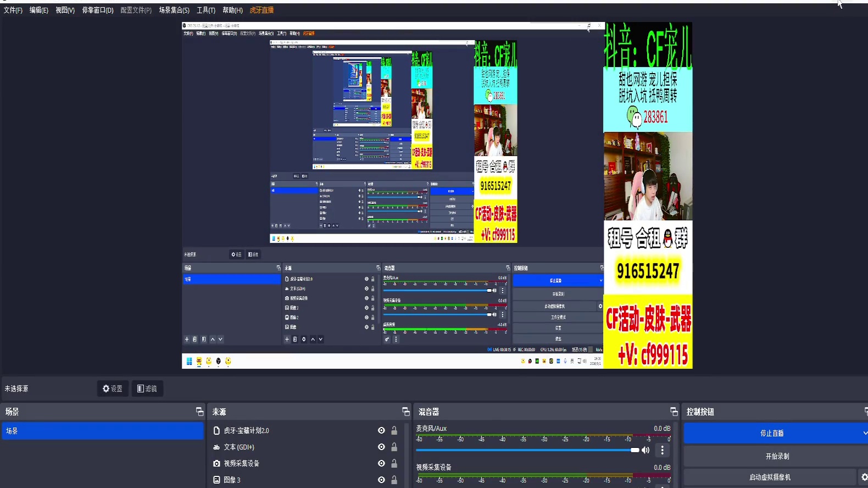
Task: Open the 工具(T) menu
Action: tap(206, 10)
